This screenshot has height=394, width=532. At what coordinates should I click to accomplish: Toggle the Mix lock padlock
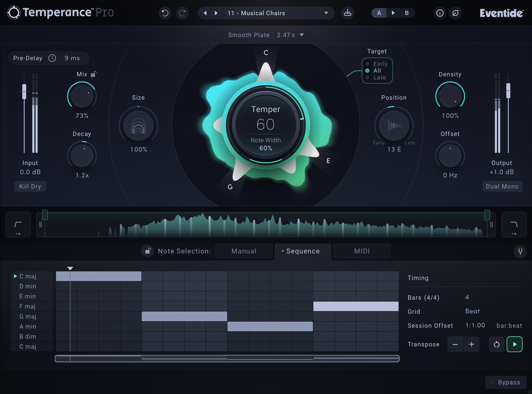(x=94, y=74)
